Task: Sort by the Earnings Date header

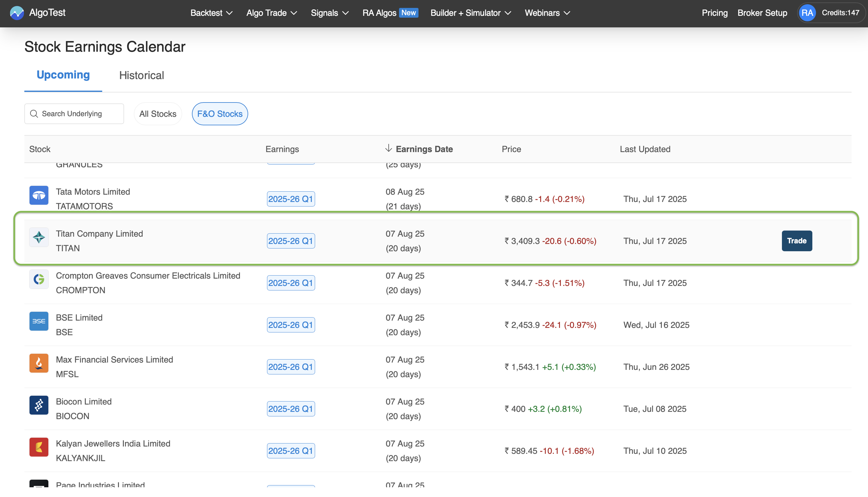Action: coord(424,149)
